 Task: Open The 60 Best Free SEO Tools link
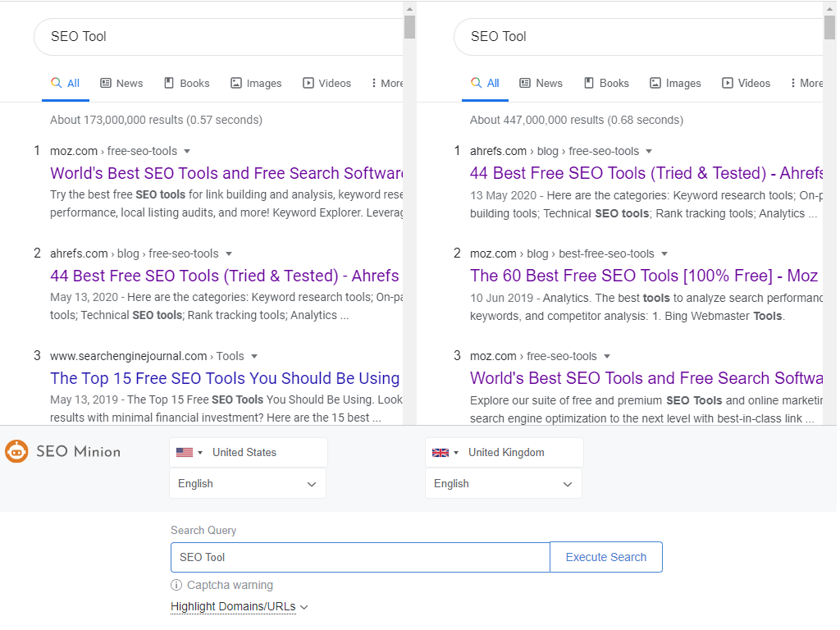click(644, 276)
